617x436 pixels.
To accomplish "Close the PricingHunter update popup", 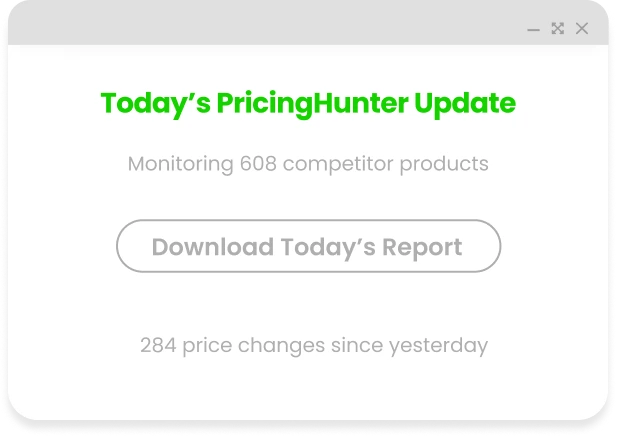I will coord(582,29).
